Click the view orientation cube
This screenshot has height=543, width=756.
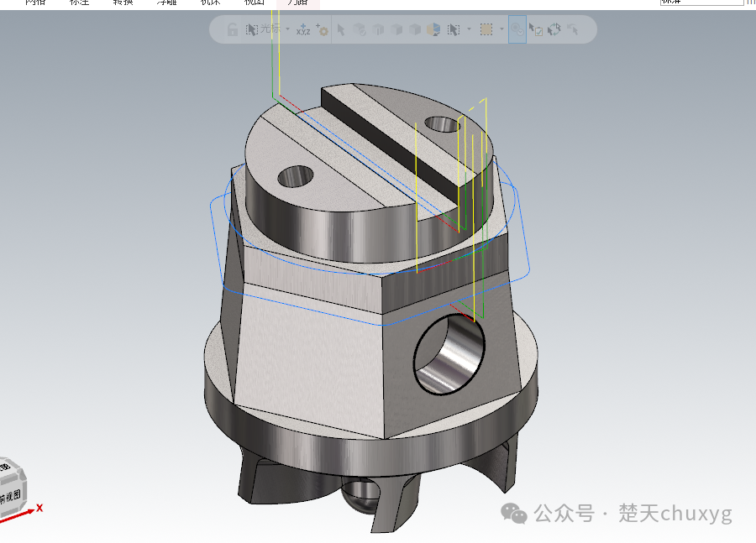point(11,487)
